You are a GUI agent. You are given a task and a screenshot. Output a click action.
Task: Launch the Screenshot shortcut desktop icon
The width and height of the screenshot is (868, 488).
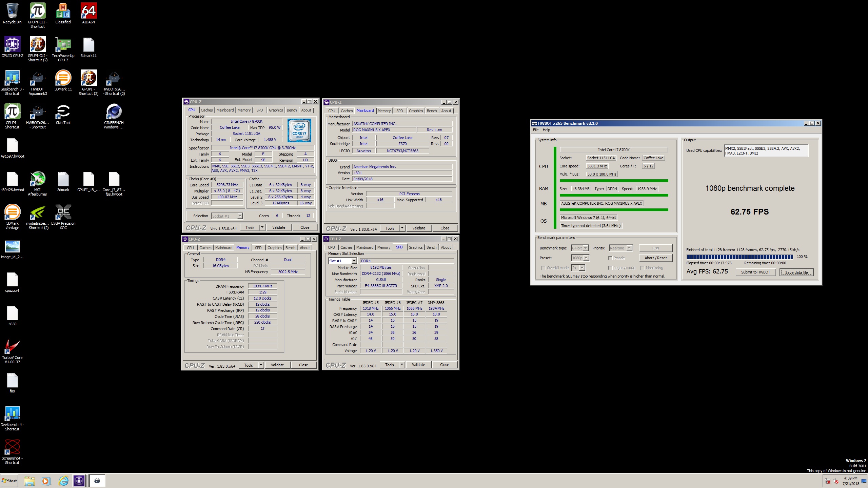click(12, 452)
